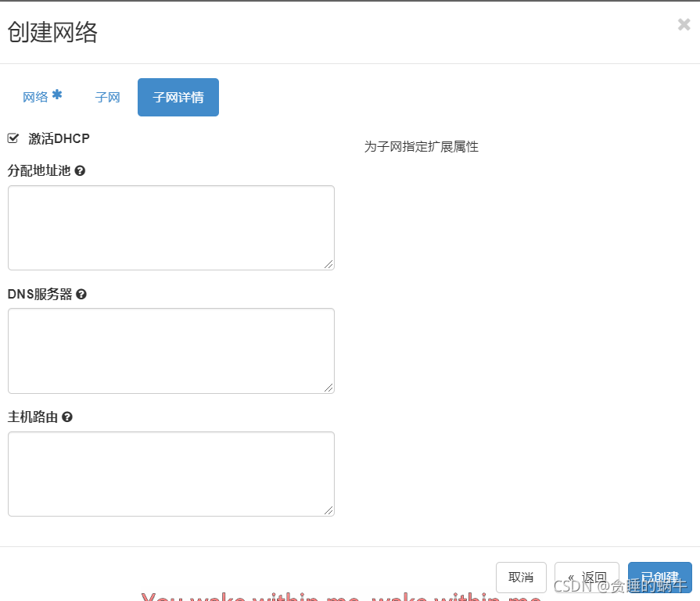Click the 为子网指定扩展属性 description text
Viewport: 700px width, 601px height.
point(421,147)
